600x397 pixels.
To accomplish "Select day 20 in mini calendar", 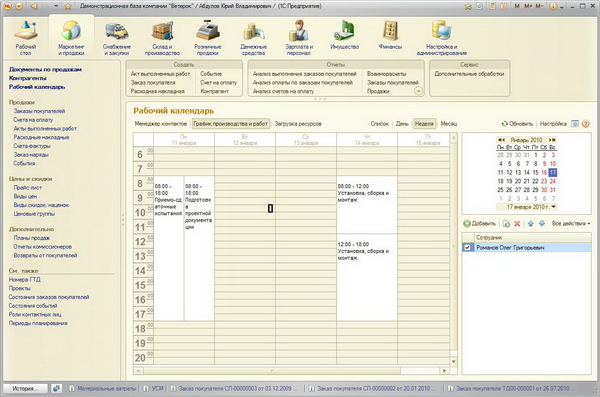I will point(518,181).
